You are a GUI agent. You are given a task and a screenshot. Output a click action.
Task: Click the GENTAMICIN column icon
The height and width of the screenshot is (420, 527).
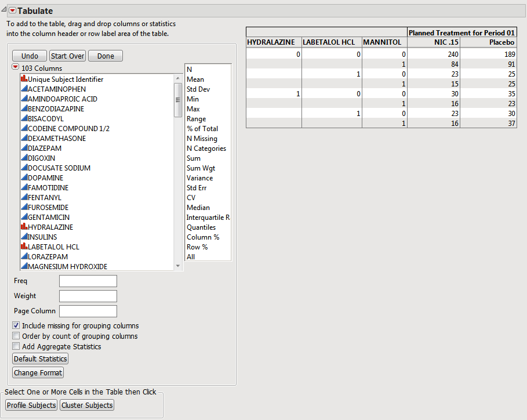coord(24,217)
